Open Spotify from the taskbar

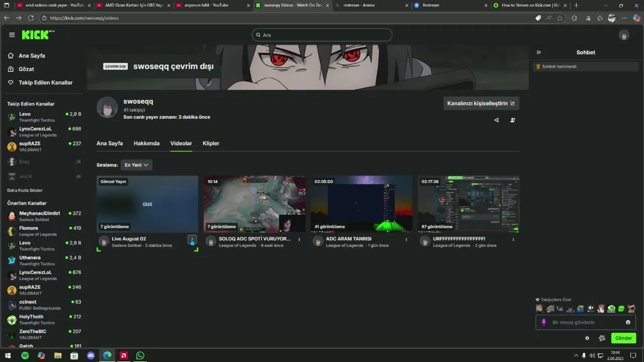pos(25,355)
